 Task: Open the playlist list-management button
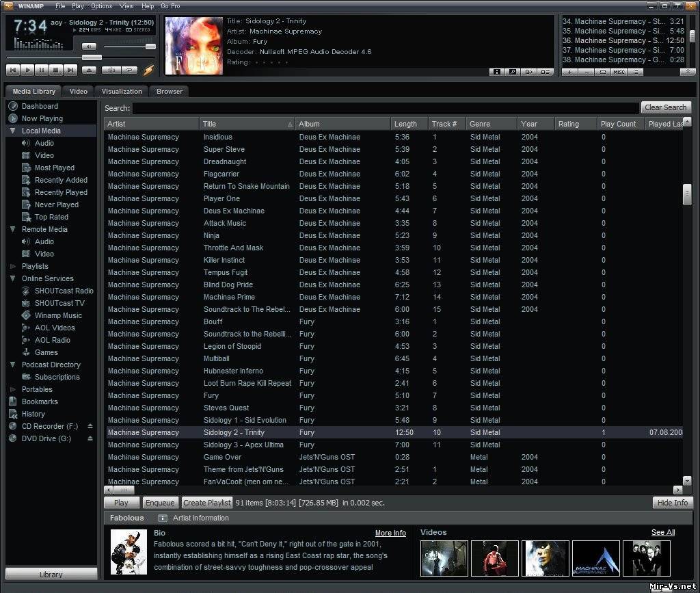[635, 72]
